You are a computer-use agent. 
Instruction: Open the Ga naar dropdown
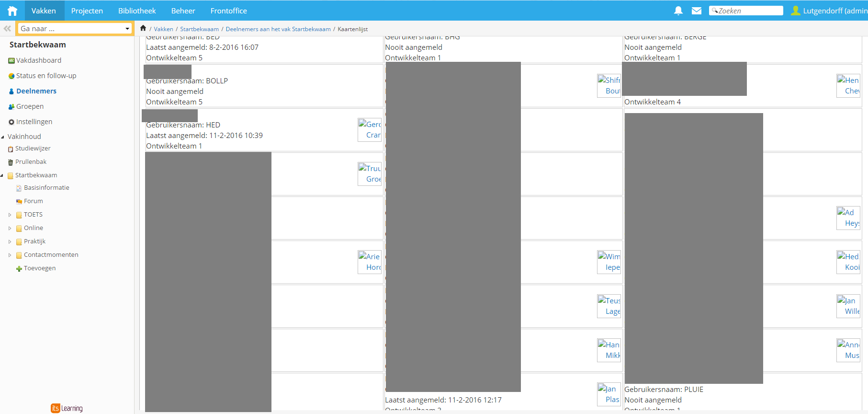tap(75, 29)
